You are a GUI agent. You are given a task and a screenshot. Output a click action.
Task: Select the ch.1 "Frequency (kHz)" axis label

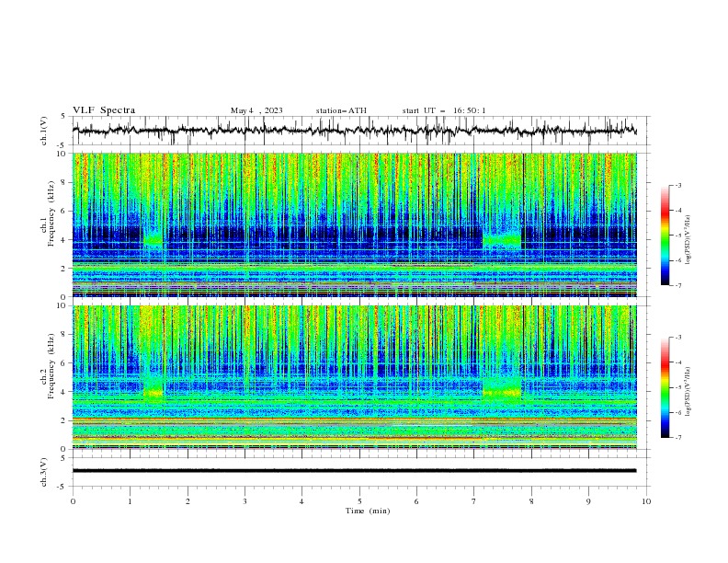click(x=51, y=213)
